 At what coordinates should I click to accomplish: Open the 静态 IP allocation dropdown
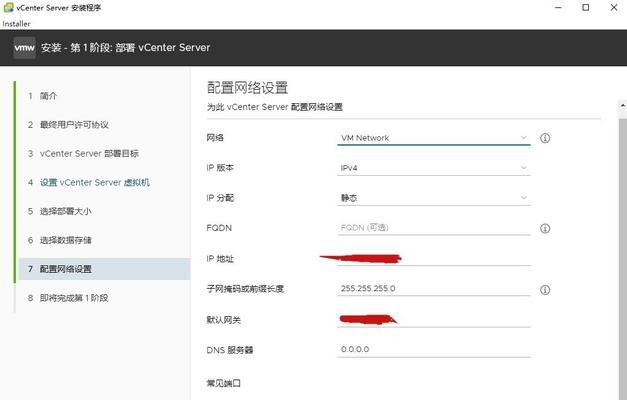coord(434,198)
